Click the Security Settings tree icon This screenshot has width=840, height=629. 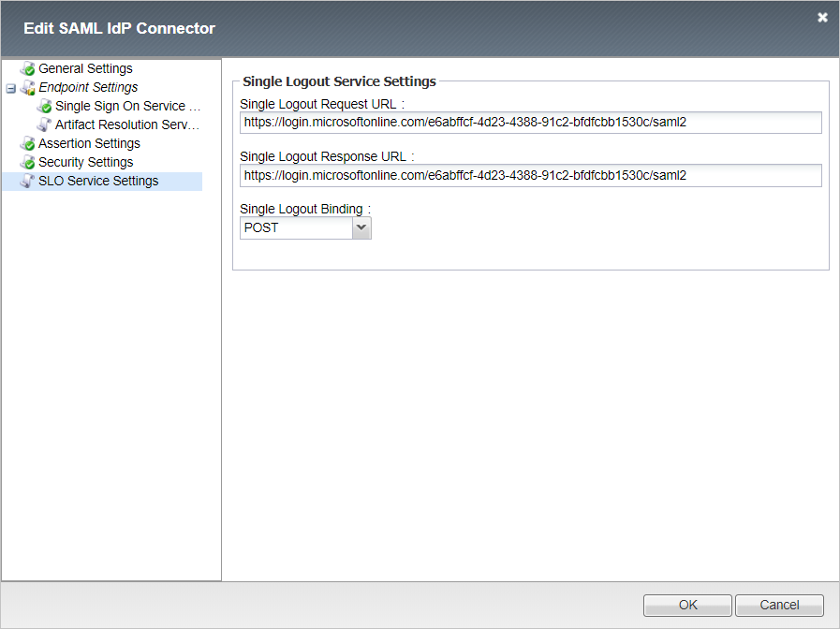pyautogui.click(x=28, y=162)
